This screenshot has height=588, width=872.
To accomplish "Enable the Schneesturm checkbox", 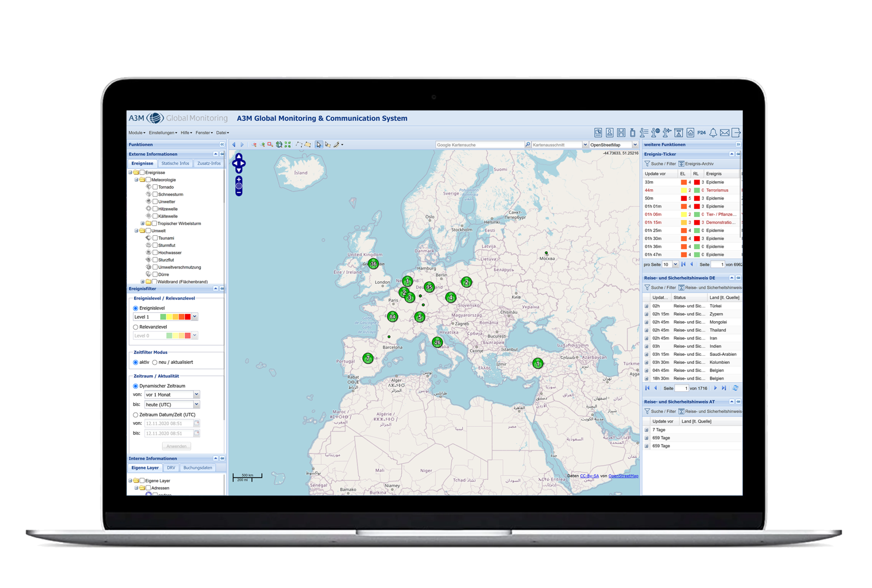I will click(x=155, y=194).
